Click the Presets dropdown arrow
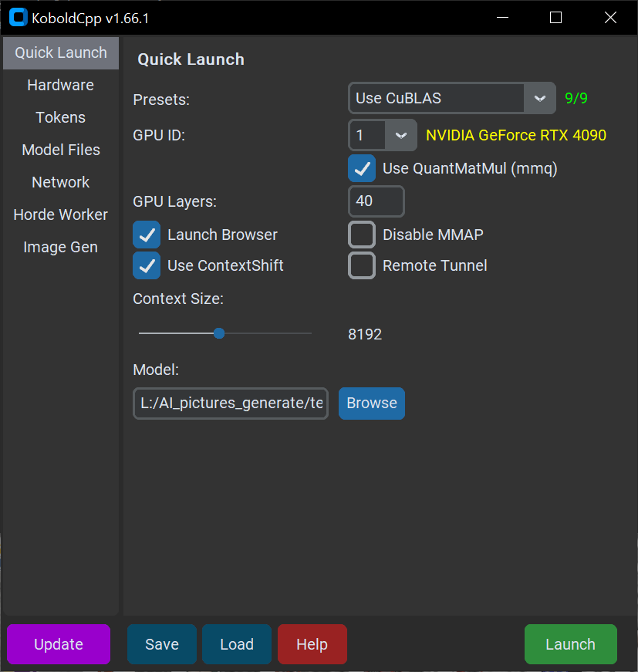This screenshot has width=638, height=672. pos(540,98)
